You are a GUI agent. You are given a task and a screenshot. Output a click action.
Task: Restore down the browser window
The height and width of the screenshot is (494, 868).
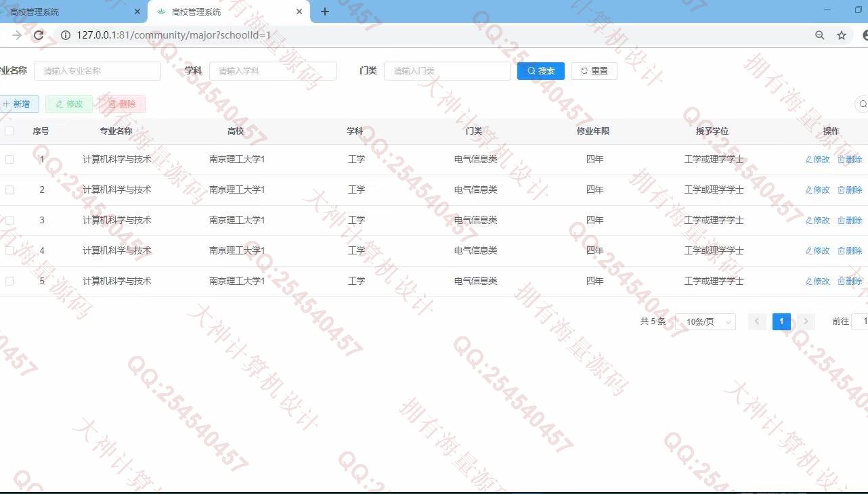859,10
